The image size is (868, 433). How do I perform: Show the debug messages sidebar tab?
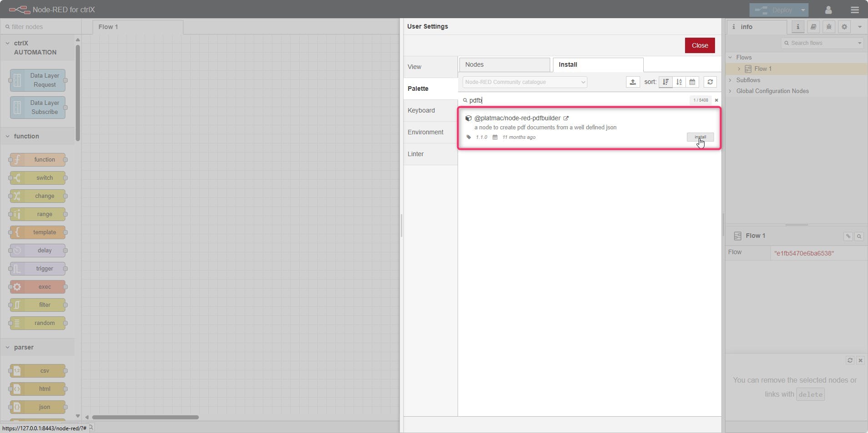click(x=829, y=27)
